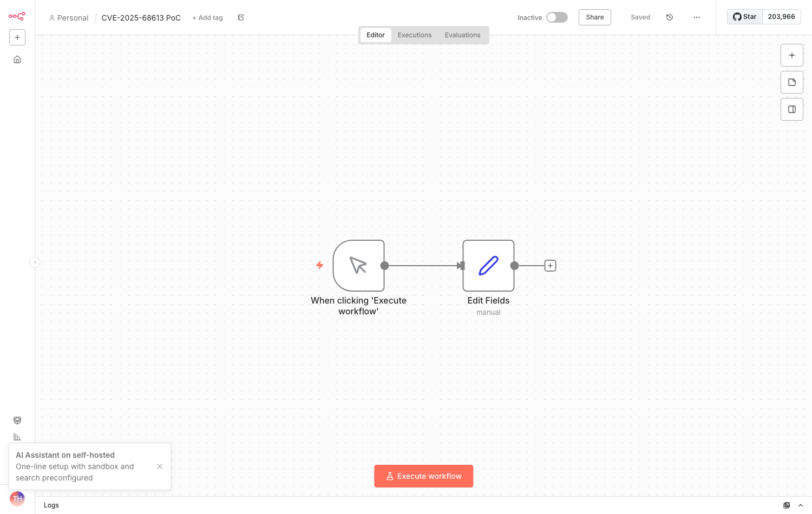Screen dimensions: 812x514
Task: Click the plus button in the left sidebar
Action: click(x=17, y=37)
